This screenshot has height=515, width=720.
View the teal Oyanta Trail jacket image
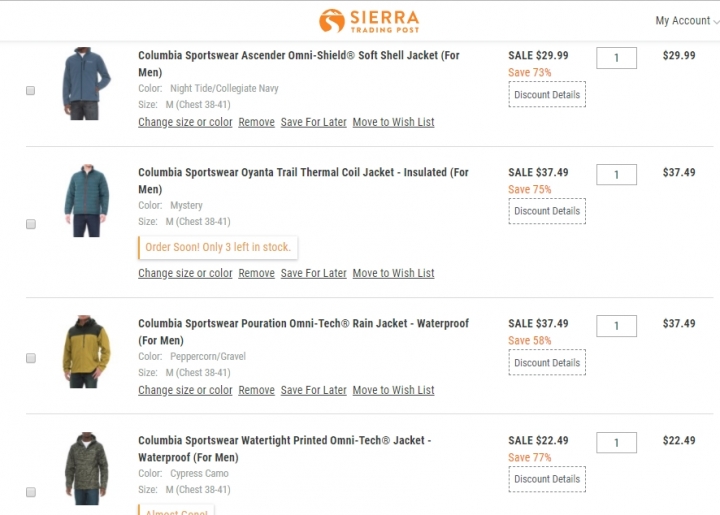click(86, 201)
